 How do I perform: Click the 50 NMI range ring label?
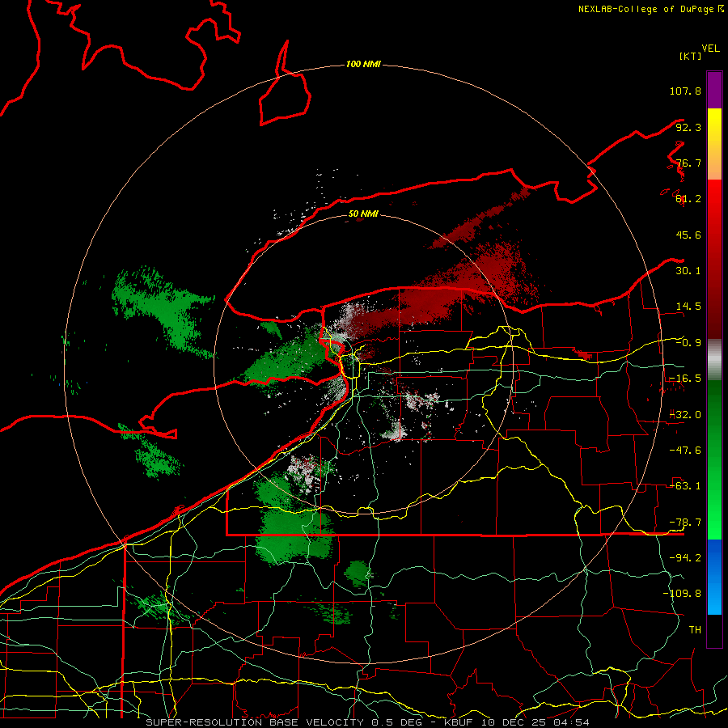363,214
